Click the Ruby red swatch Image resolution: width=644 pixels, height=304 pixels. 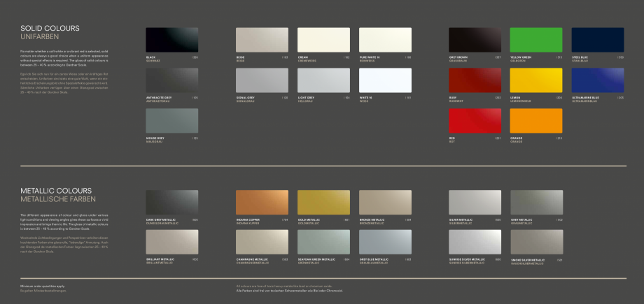(475, 80)
